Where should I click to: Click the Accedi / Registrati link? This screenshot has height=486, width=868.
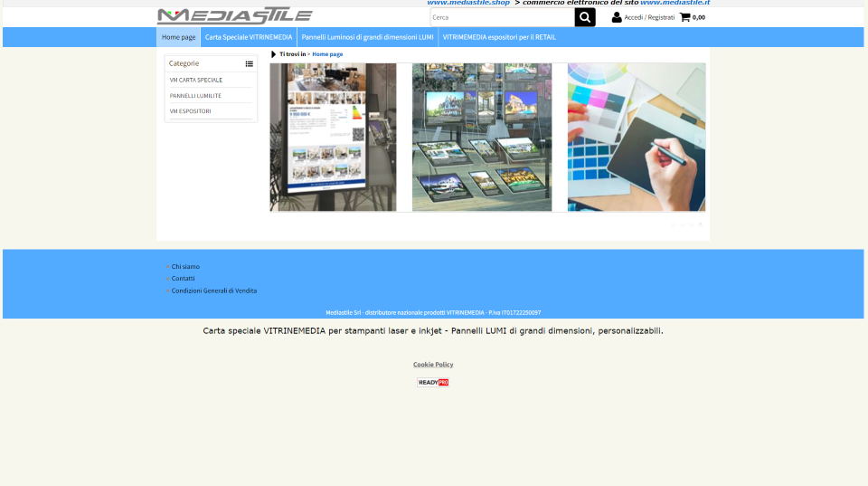[649, 17]
